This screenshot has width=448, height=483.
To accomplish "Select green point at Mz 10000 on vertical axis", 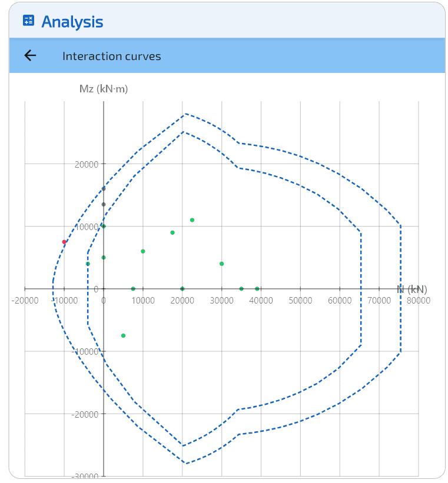I will (104, 226).
